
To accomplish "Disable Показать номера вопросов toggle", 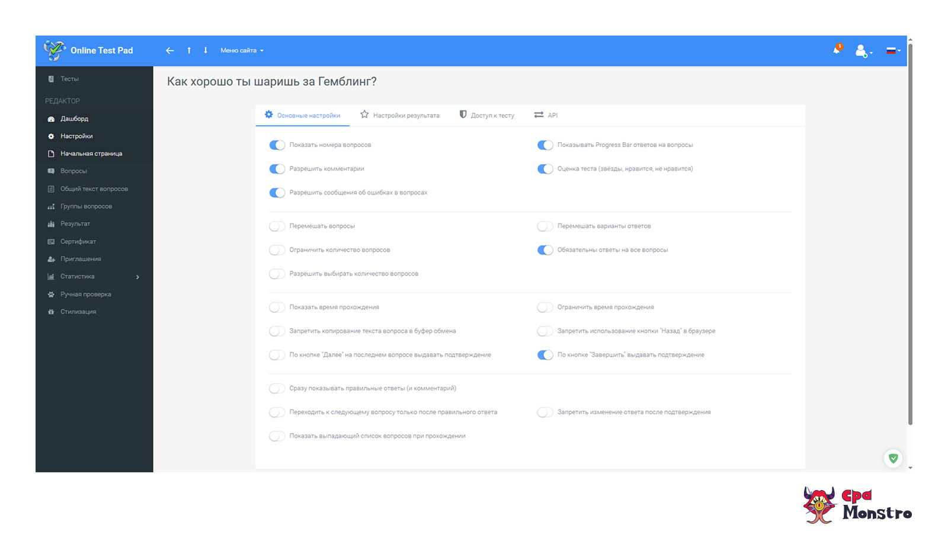I will (x=277, y=145).
